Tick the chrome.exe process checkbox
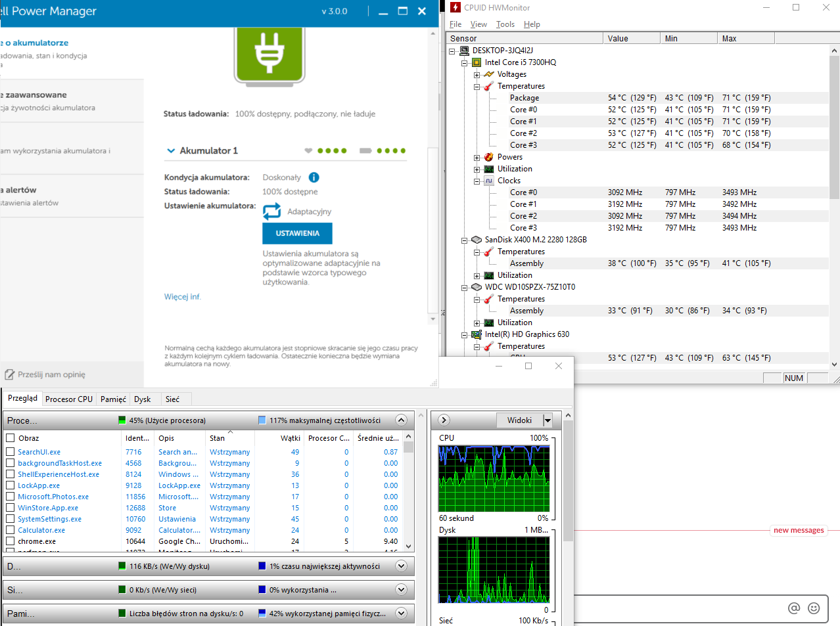The width and height of the screenshot is (840, 626). point(10,541)
